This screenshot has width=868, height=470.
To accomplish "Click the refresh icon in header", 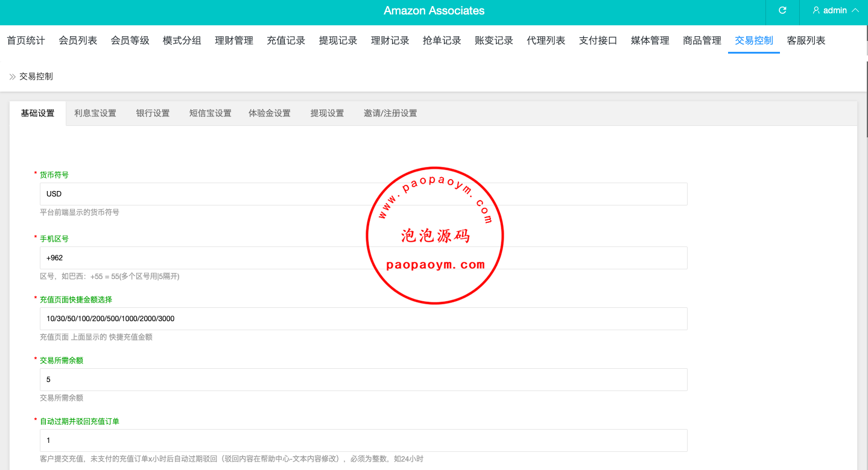I will coord(782,11).
